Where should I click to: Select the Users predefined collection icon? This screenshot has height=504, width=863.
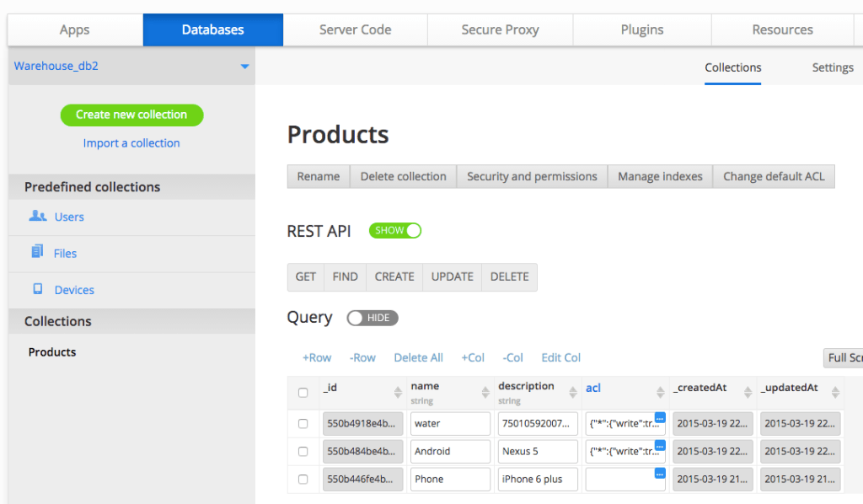pos(36,217)
